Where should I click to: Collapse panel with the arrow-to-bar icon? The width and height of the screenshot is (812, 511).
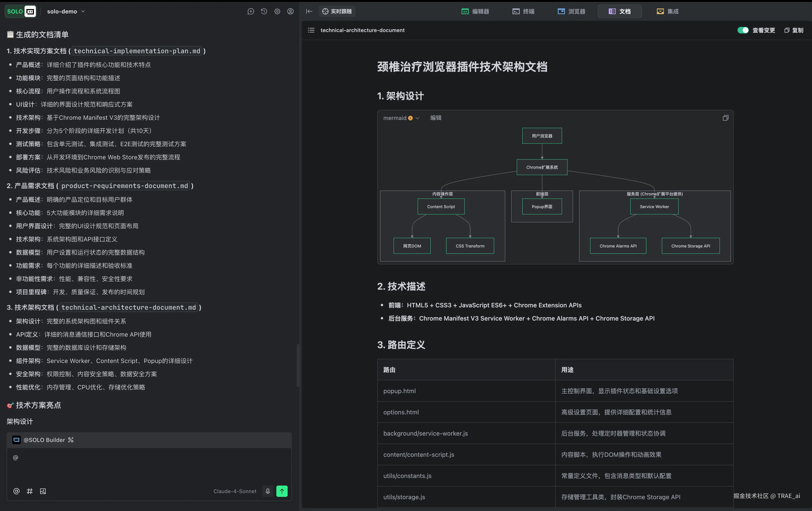(309, 12)
